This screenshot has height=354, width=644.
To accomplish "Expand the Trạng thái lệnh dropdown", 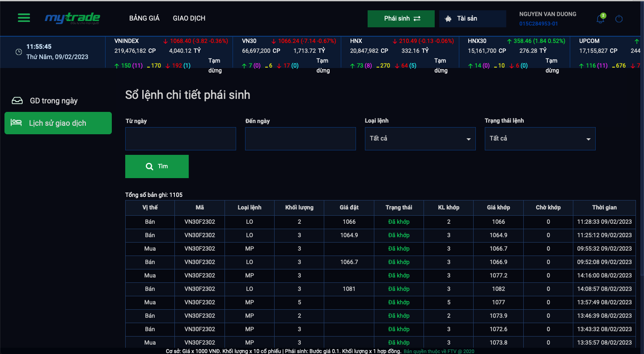I will (x=540, y=139).
